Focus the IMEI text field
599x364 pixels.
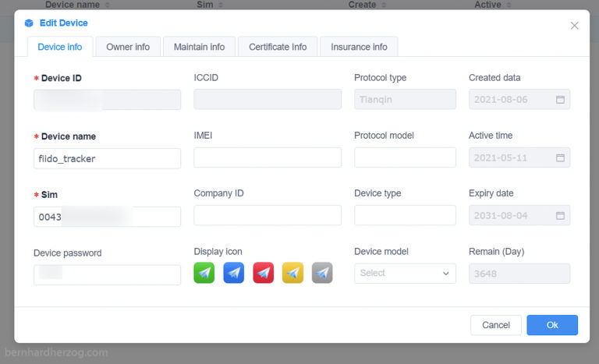click(267, 157)
